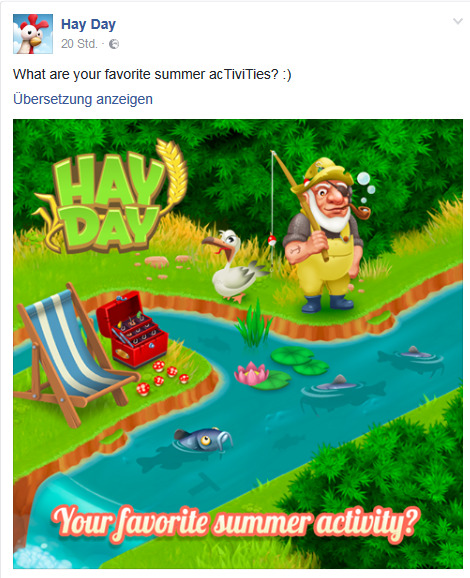Click the red fishing bobber
The image size is (470, 578).
pos(272,241)
